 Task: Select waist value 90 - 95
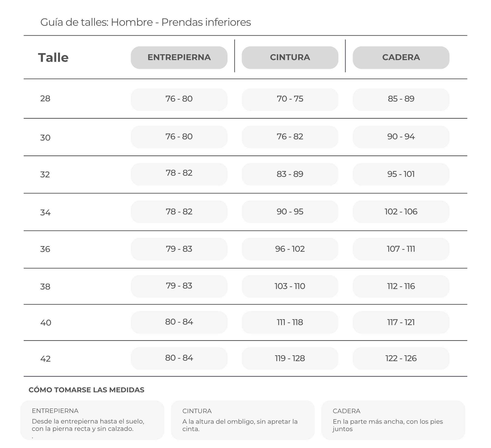pos(290,212)
